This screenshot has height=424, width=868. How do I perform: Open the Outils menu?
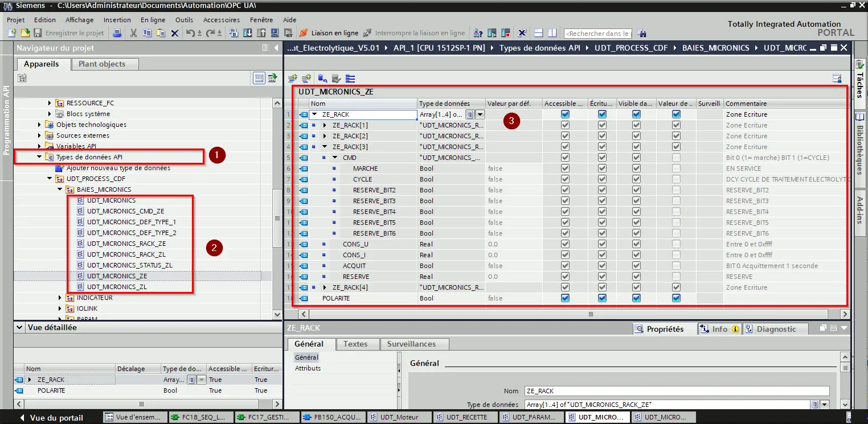pyautogui.click(x=184, y=19)
